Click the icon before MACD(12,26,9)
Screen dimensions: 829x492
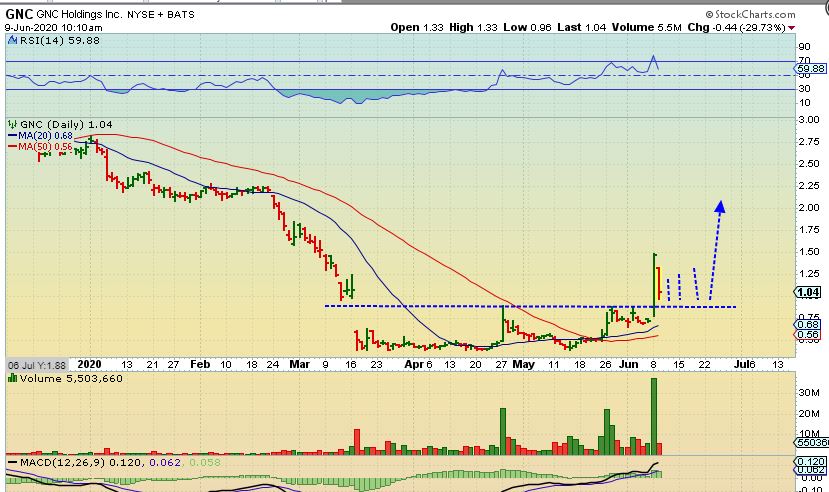point(13,462)
